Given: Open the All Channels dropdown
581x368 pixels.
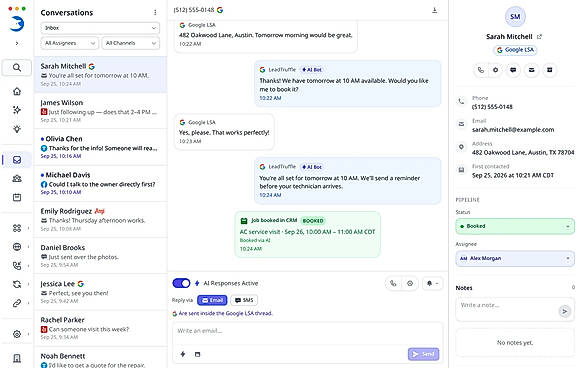Looking at the screenshot, I should coord(131,43).
